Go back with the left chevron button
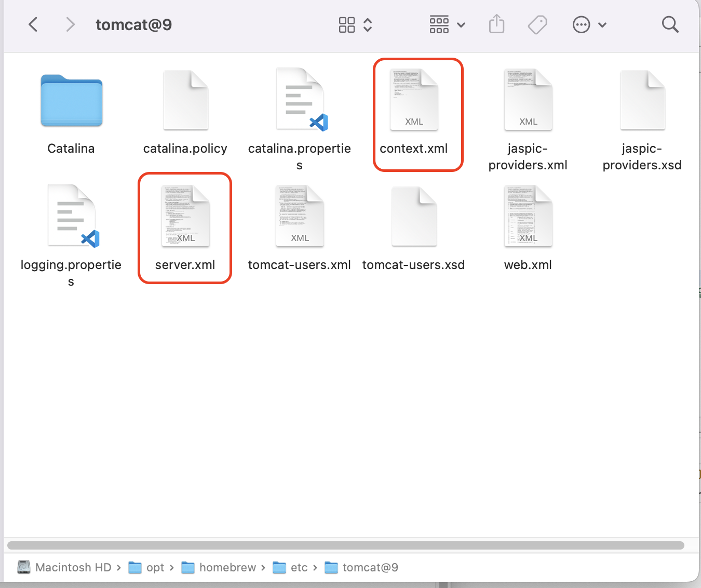Screen dimensions: 701x588 point(33,24)
